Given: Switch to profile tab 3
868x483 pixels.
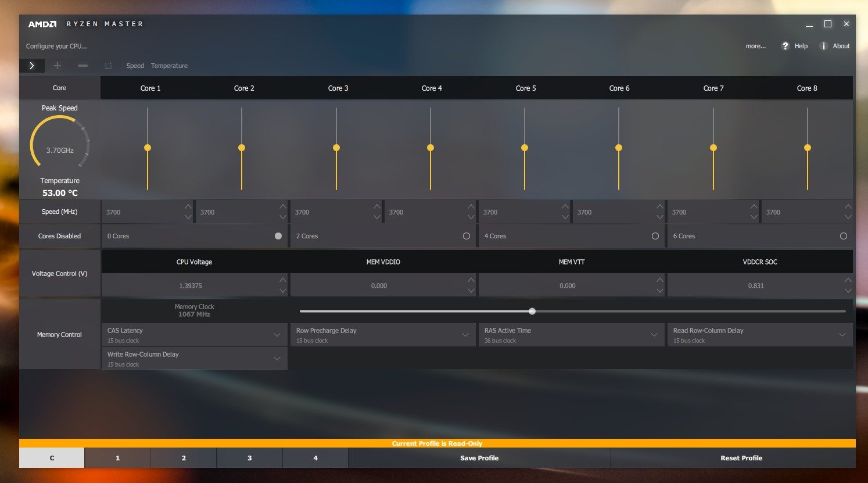Looking at the screenshot, I should tap(250, 458).
